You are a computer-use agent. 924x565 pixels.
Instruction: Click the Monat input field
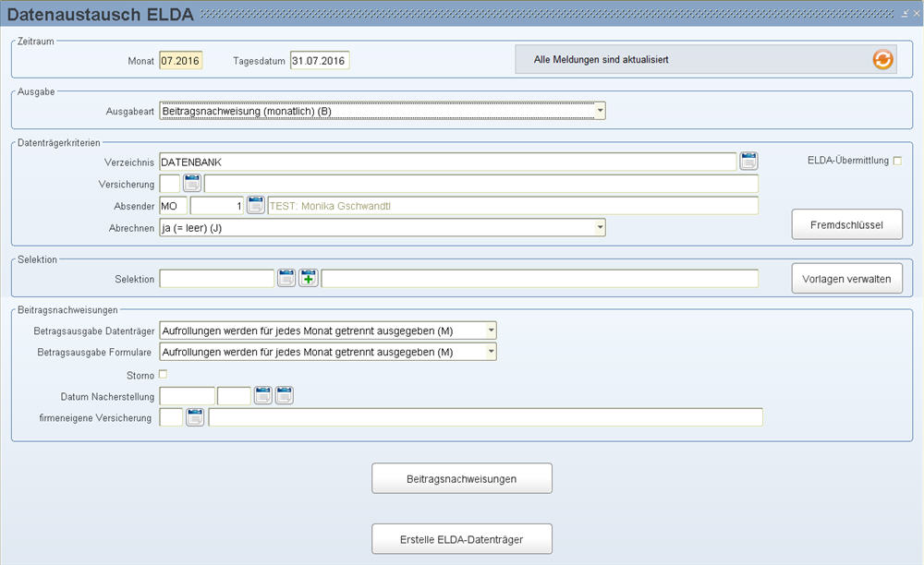click(x=181, y=61)
